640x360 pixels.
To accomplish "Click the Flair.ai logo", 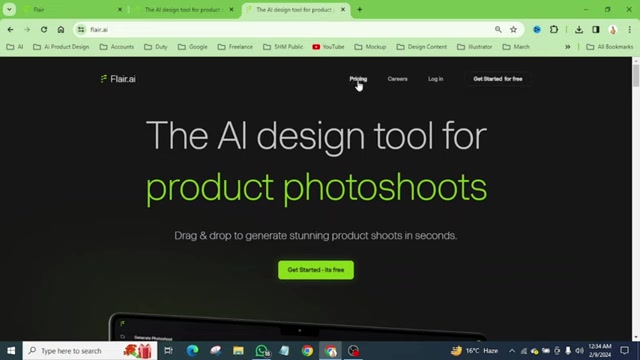I will [118, 79].
